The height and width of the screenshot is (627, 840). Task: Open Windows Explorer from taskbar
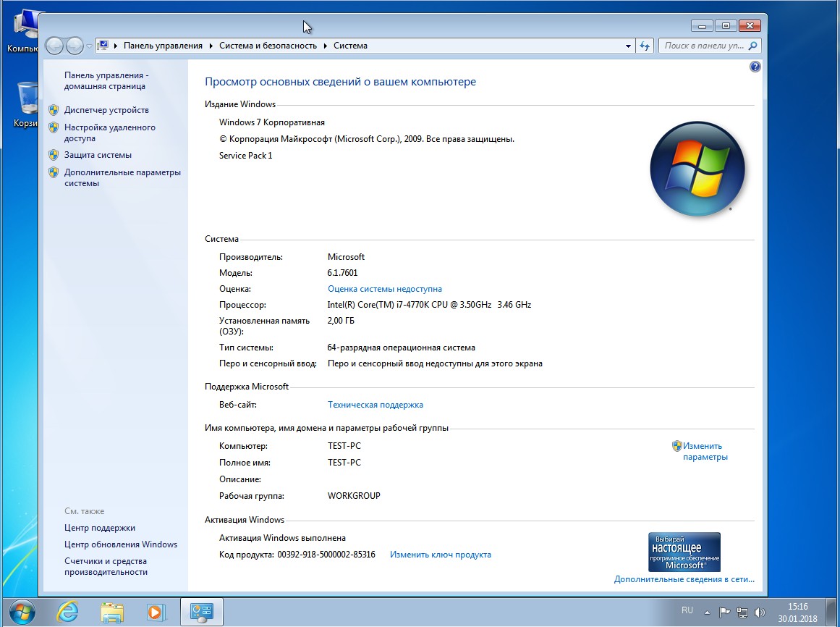pyautogui.click(x=111, y=612)
